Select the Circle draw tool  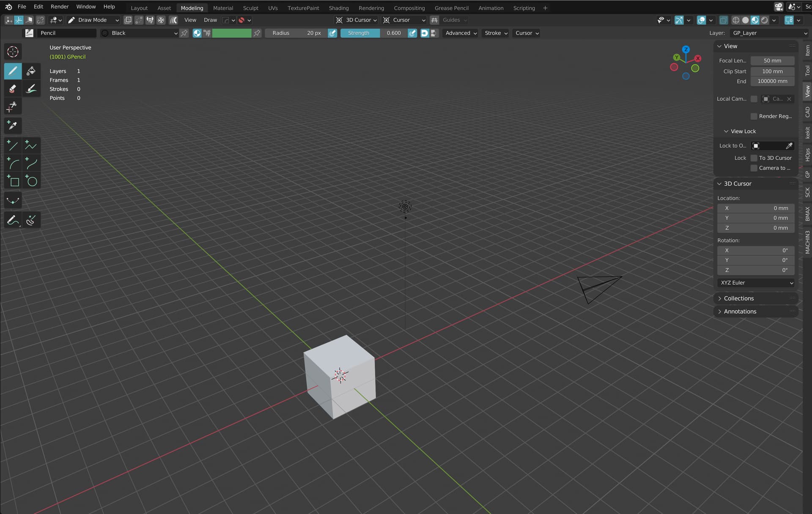(x=31, y=181)
